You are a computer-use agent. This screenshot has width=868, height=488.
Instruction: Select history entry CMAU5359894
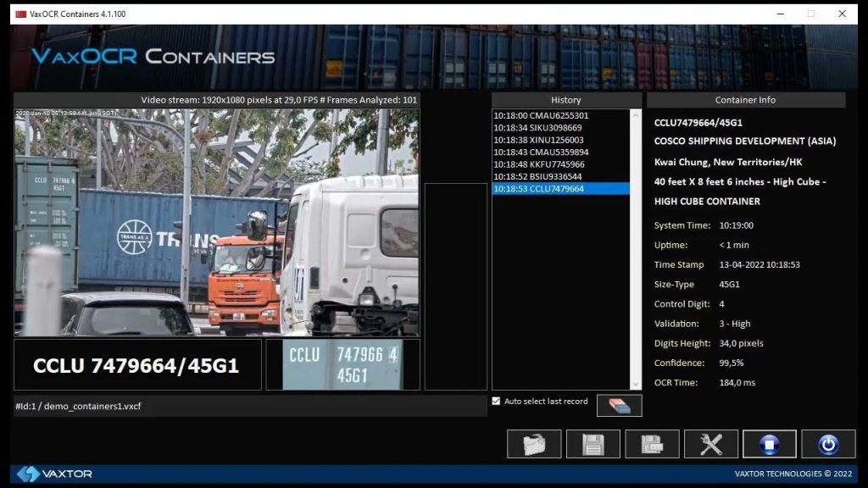click(541, 152)
